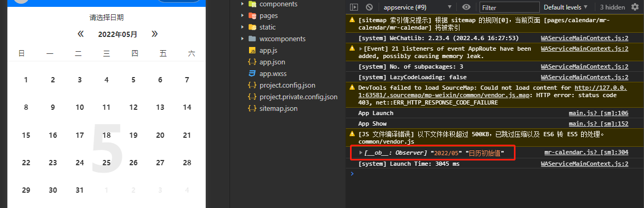Go to previous month in calendar
Screen dimensions: 644x208
point(81,34)
